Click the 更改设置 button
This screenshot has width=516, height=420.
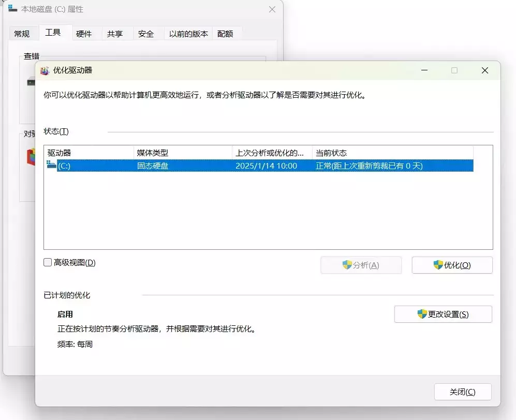pos(443,314)
